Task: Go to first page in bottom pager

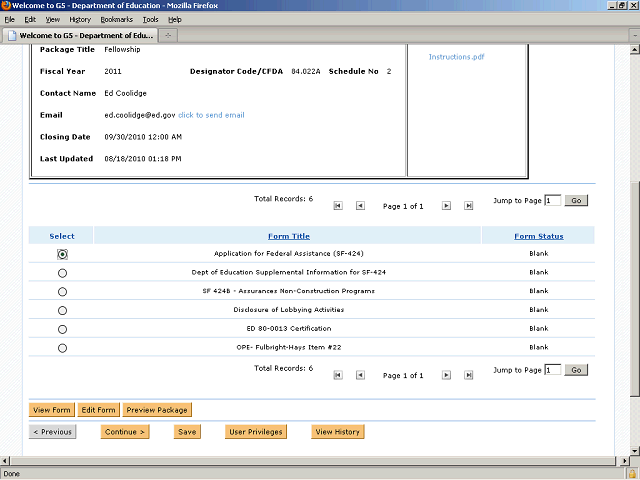Action: coord(338,375)
